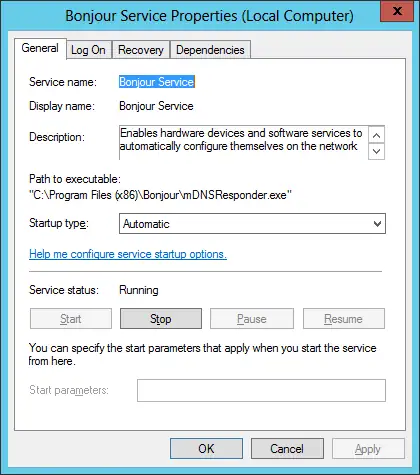Image resolution: width=420 pixels, height=475 pixels.
Task: Cancel the properties dialog
Action: [287, 449]
